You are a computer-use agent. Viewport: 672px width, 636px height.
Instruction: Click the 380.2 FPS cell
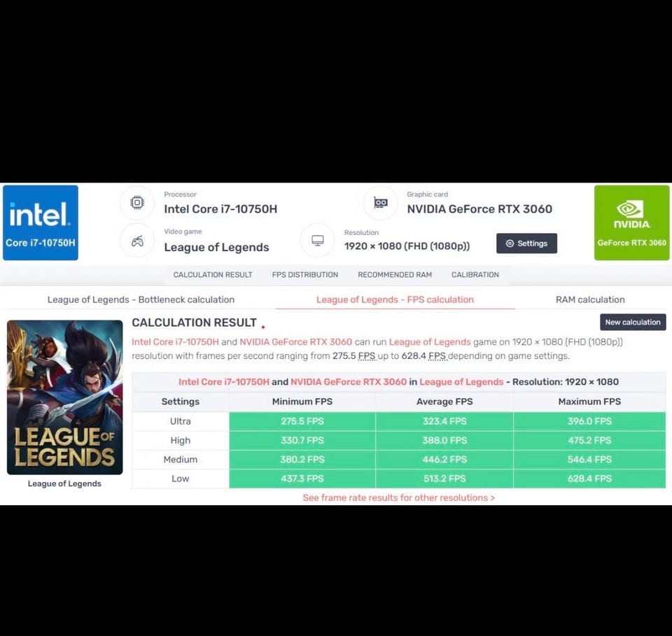(302, 459)
